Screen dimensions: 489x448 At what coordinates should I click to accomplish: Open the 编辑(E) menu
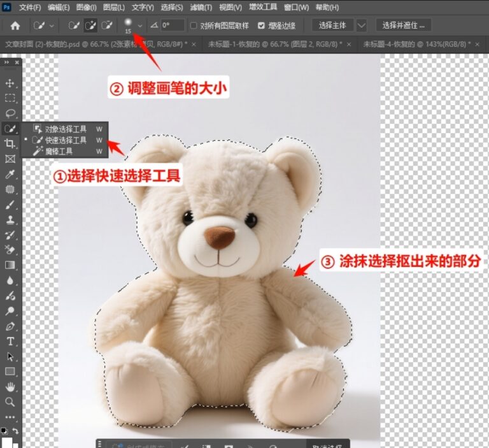tap(59, 7)
